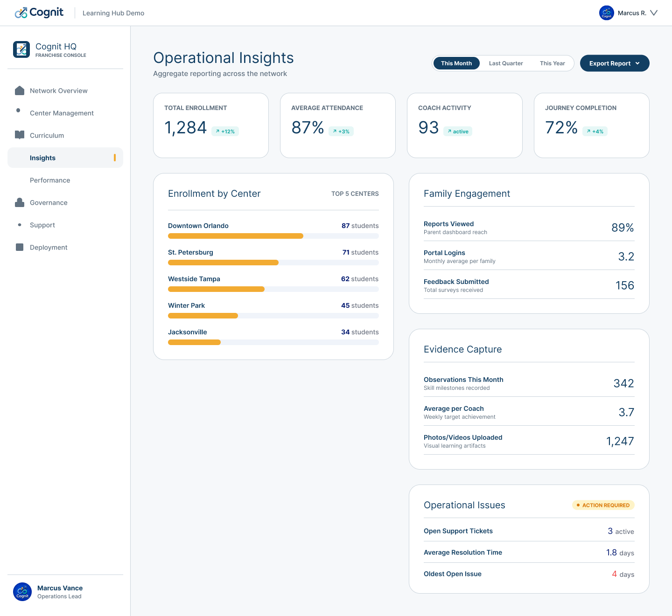Click the Governance lock icon
This screenshot has width=672, height=616.
pyautogui.click(x=20, y=202)
